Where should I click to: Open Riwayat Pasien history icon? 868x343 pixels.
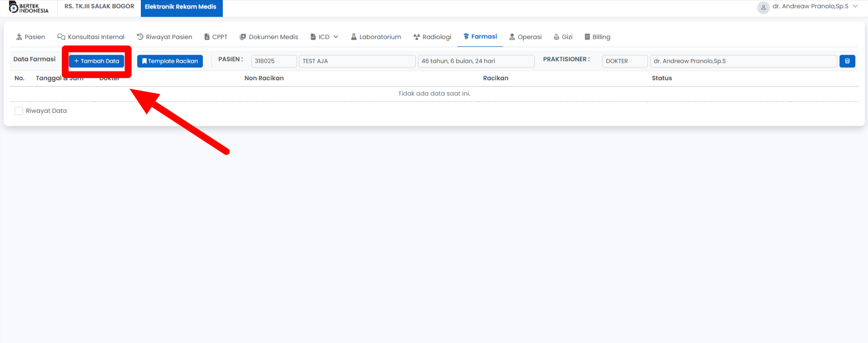140,37
